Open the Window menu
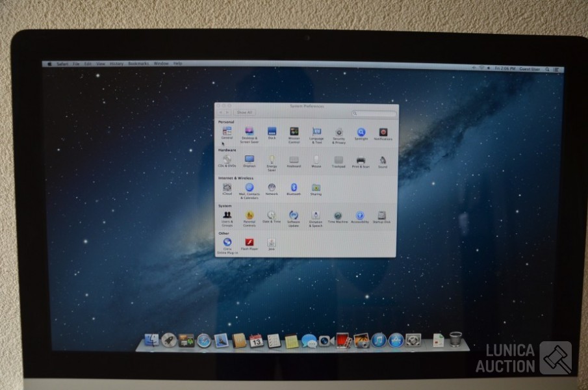The height and width of the screenshot is (390, 588). 161,64
